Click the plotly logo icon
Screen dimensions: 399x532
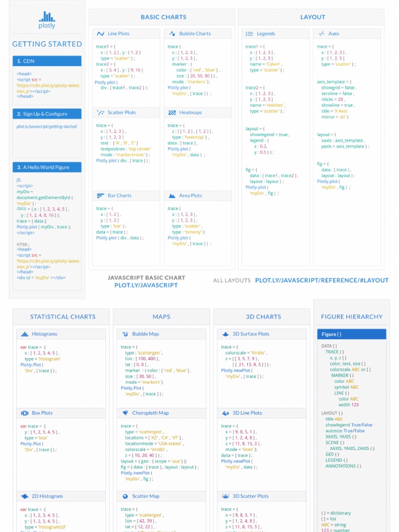(x=47, y=17)
